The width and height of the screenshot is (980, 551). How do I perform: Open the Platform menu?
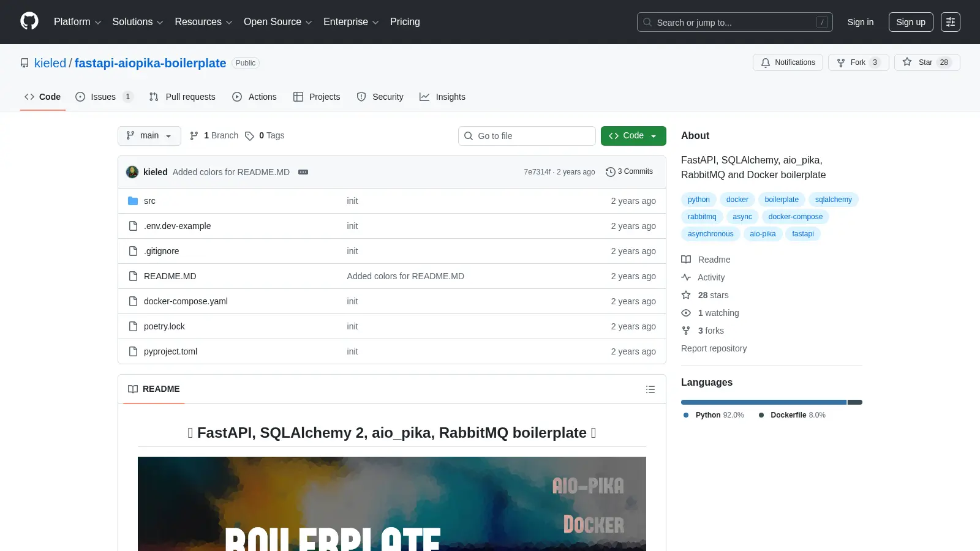click(x=77, y=22)
